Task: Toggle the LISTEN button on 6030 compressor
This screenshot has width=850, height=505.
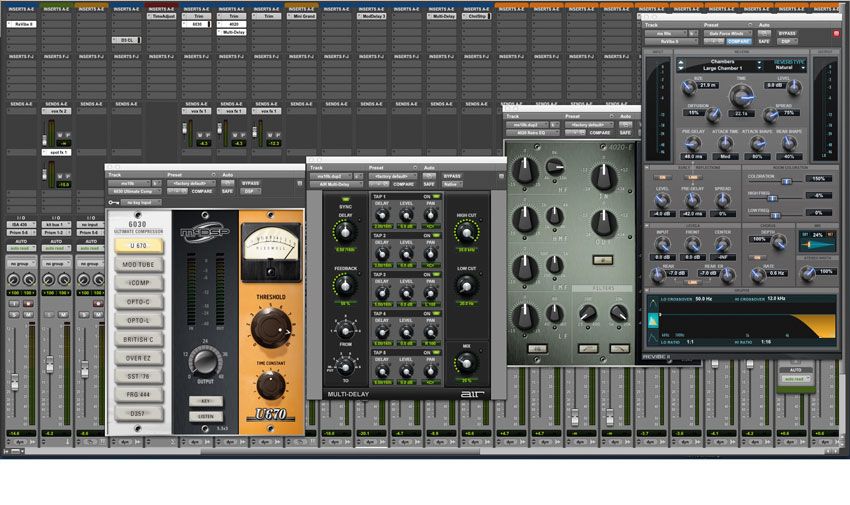Action: [205, 416]
